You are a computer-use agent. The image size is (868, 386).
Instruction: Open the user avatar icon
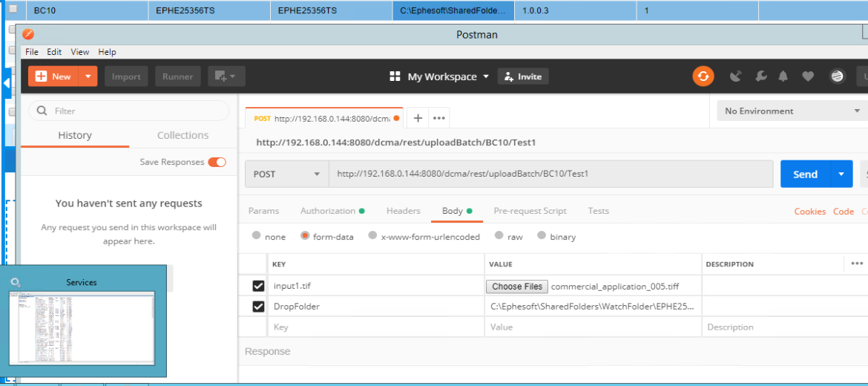(x=837, y=76)
